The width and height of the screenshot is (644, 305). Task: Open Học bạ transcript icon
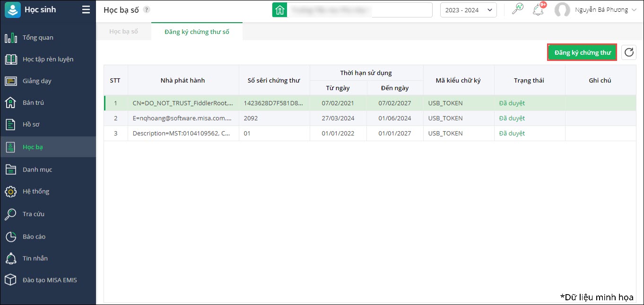click(11, 147)
